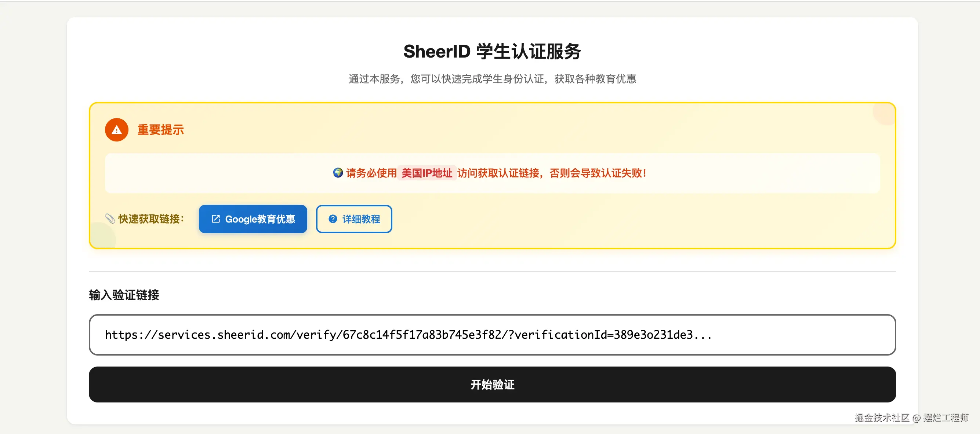Click the globe emoji in the warning message
Viewport: 980px width, 434px height.
(337, 173)
